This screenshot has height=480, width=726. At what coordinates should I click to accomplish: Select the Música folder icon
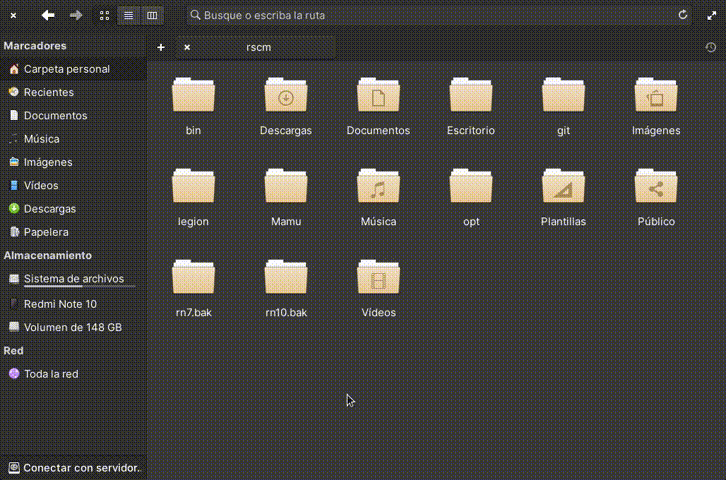point(378,186)
